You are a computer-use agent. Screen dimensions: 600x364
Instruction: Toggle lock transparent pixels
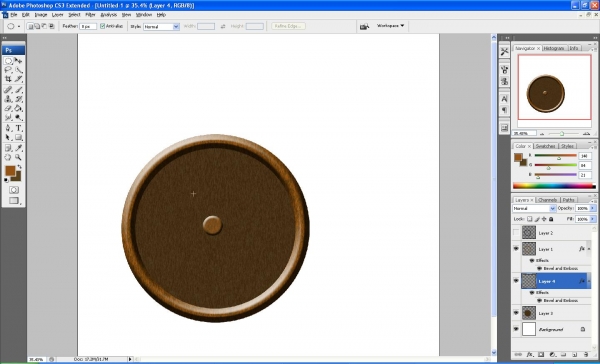click(x=530, y=219)
